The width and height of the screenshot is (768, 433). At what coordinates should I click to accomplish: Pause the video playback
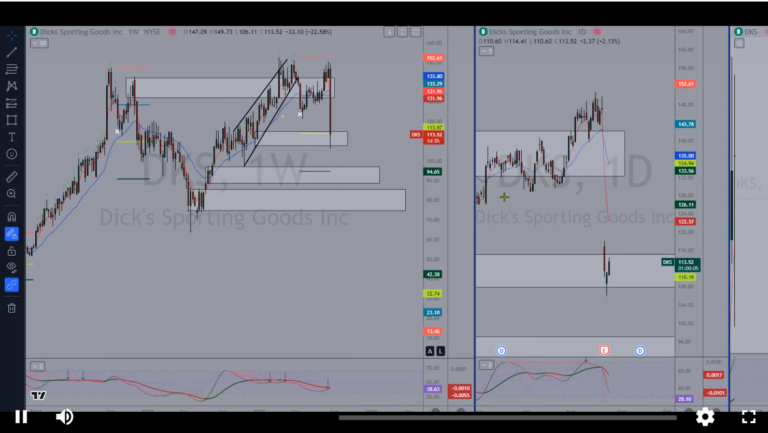[x=21, y=417]
